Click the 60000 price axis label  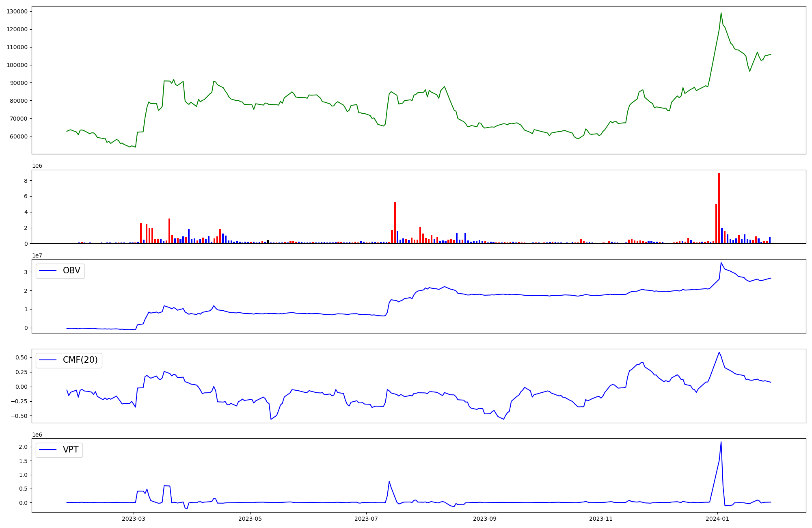19,136
